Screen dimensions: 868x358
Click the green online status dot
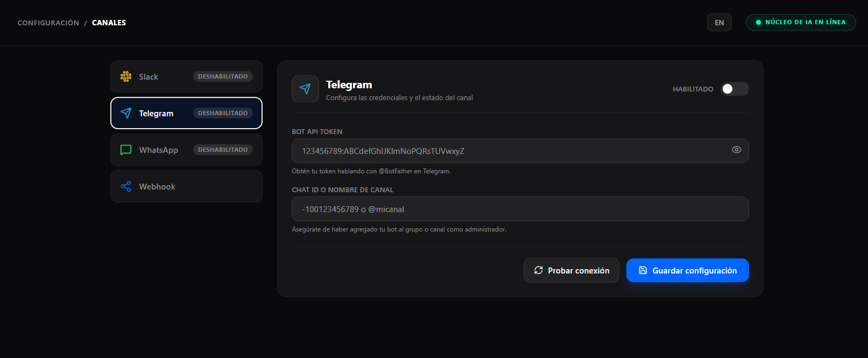(759, 23)
